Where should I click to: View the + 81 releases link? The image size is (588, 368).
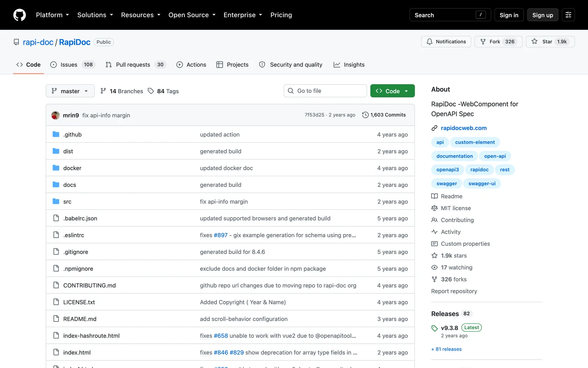point(447,349)
